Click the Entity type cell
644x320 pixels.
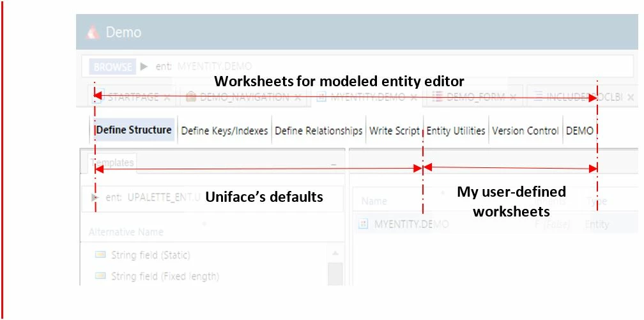click(597, 225)
